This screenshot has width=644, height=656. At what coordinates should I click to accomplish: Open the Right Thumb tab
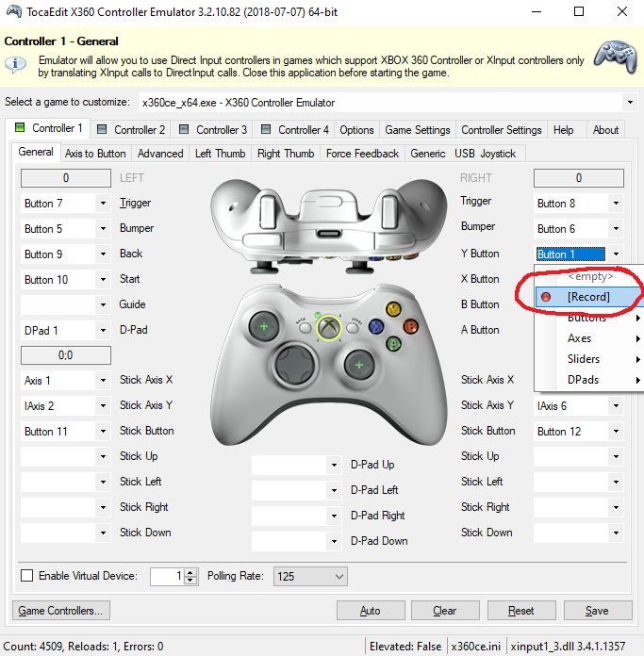pos(286,154)
